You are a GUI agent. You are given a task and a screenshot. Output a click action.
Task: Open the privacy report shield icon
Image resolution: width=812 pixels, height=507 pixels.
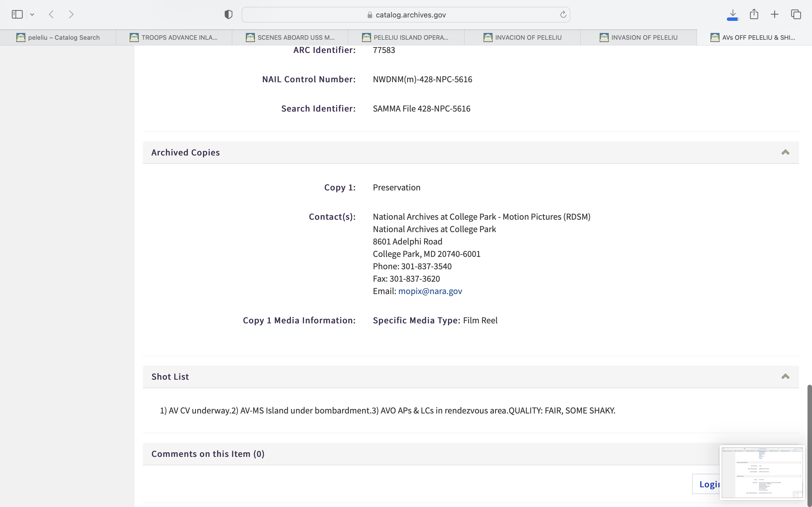228,14
